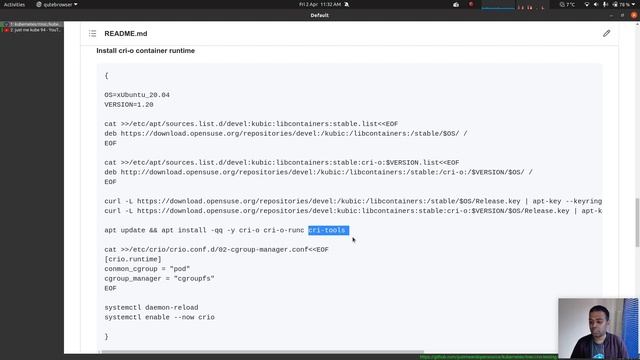Switch to the just me kube 94 YouTube tab
Viewport: 640px width, 360px height.
click(x=32, y=30)
